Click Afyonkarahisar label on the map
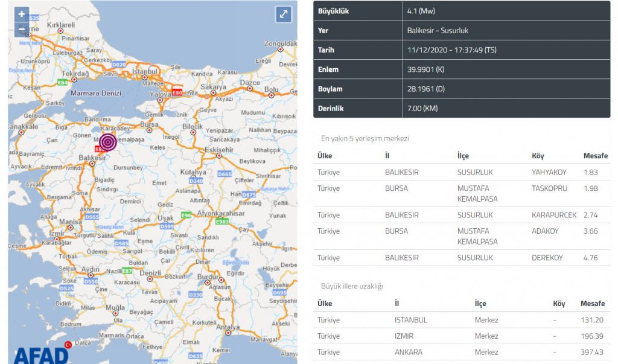 click(x=221, y=213)
